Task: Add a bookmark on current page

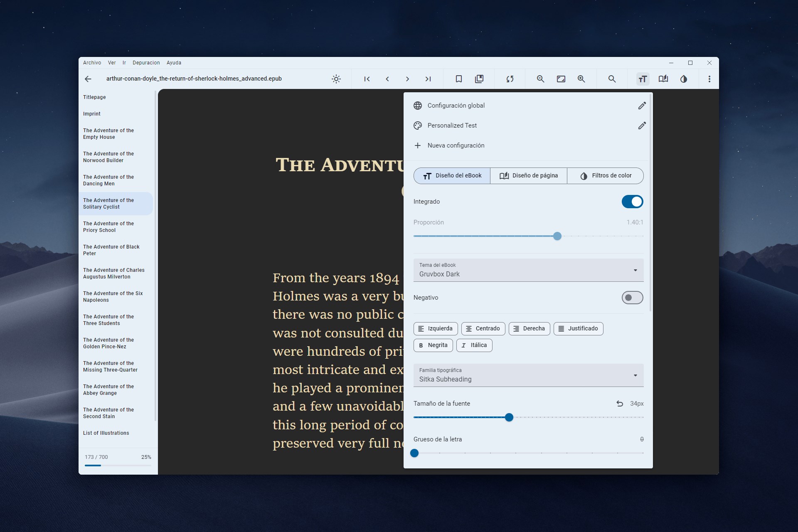Action: click(458, 79)
